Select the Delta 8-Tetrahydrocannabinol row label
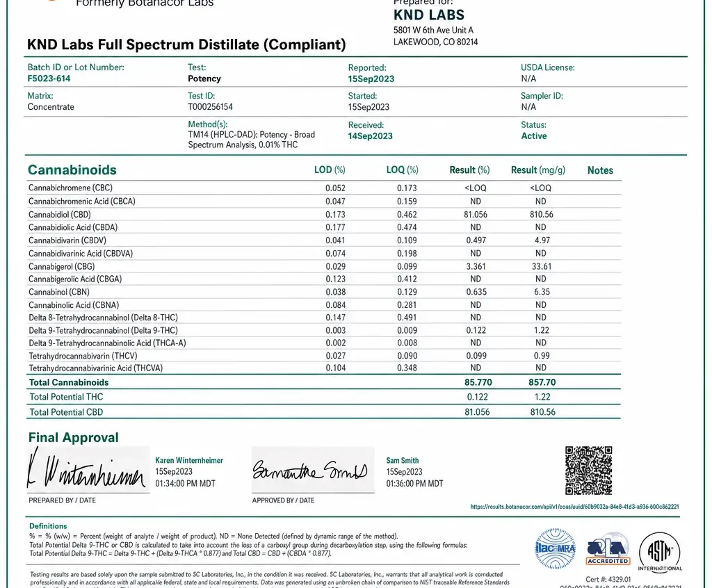The height and width of the screenshot is (588, 712). 103,318
